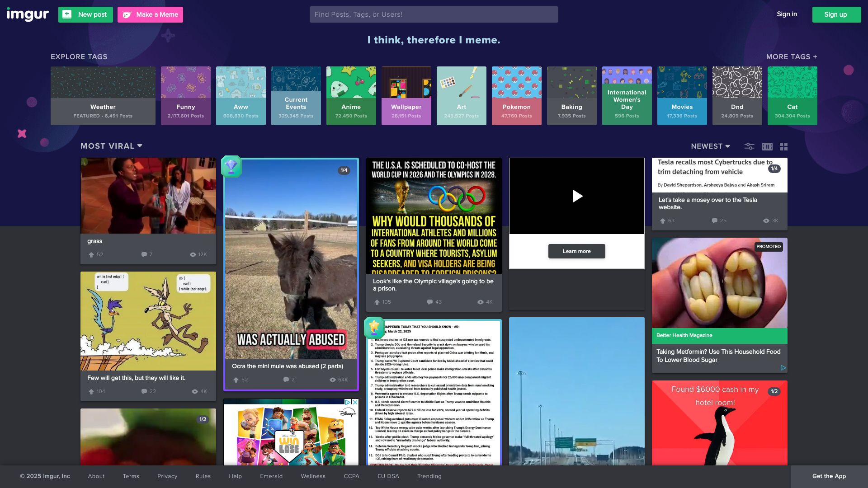868x488 pixels.
Task: Open the Current Events tag
Action: tap(296, 96)
